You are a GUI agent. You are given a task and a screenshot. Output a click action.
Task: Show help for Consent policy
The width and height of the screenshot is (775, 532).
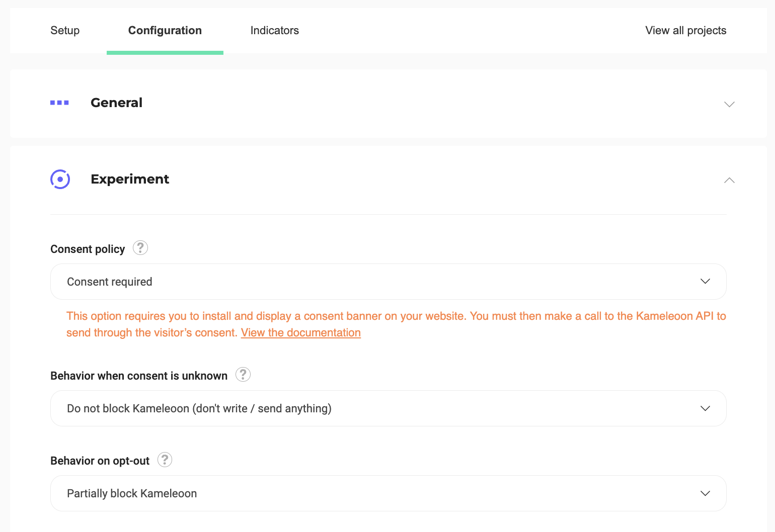(140, 248)
